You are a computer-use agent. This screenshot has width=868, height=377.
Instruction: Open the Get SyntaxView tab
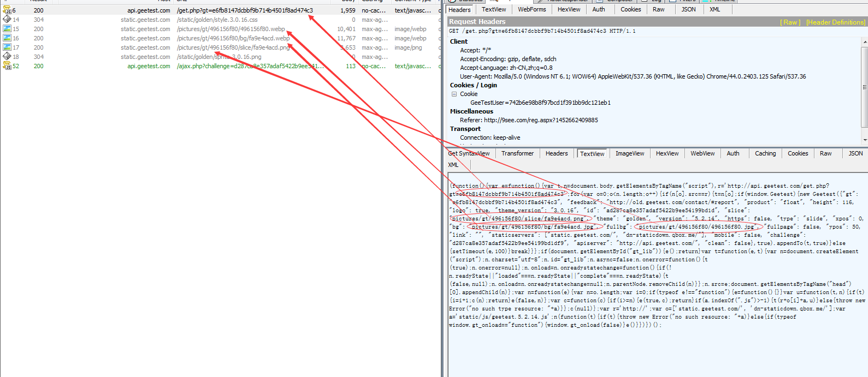pyautogui.click(x=469, y=154)
